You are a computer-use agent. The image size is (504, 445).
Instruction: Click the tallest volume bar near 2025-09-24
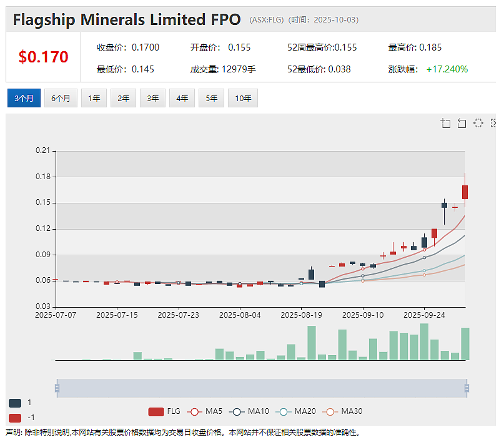(x=424, y=341)
